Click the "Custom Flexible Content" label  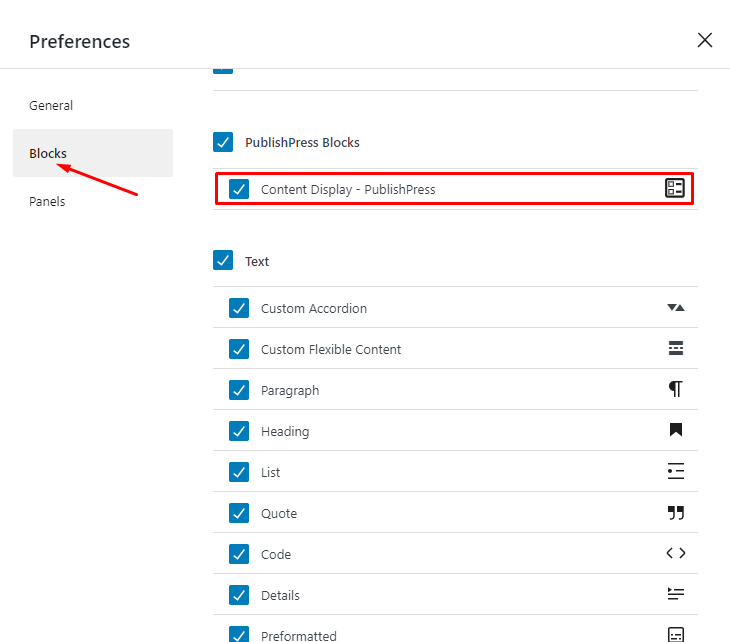pos(331,349)
